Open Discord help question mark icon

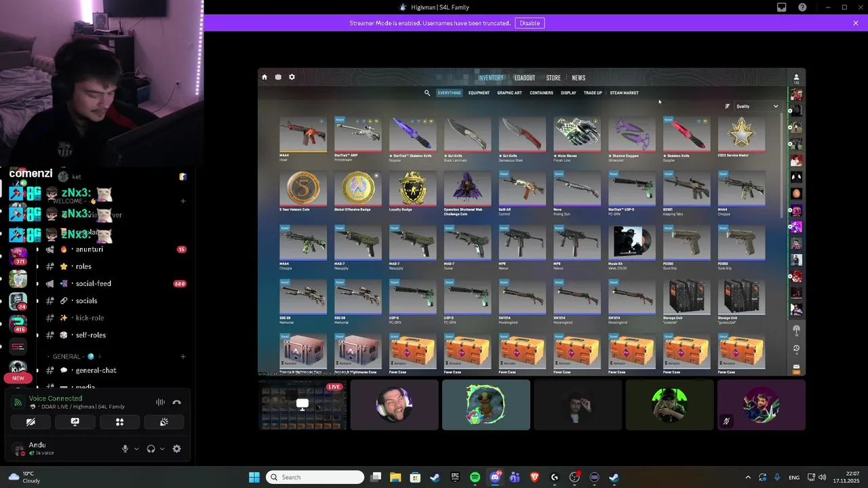[802, 7]
